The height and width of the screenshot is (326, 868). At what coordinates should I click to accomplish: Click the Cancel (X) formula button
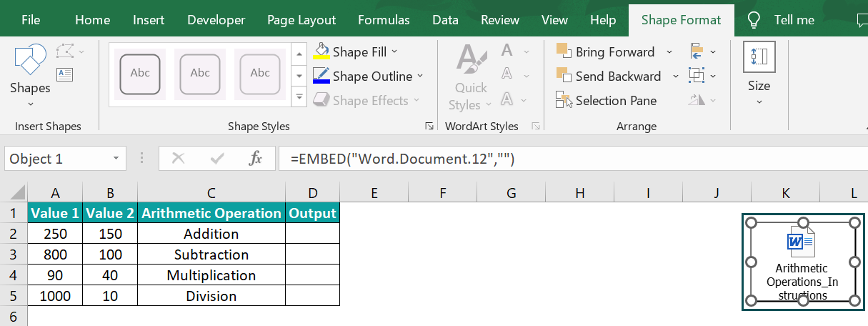(179, 159)
